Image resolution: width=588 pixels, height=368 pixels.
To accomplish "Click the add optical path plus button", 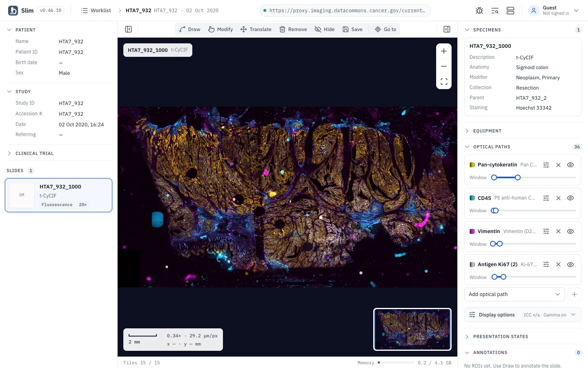I will point(575,294).
